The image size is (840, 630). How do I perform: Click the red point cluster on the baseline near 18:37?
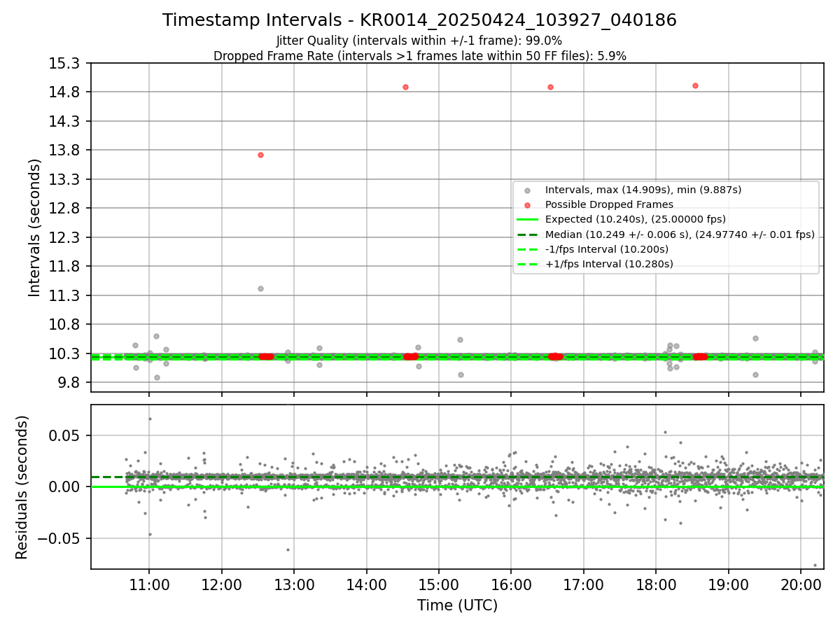[x=700, y=356]
